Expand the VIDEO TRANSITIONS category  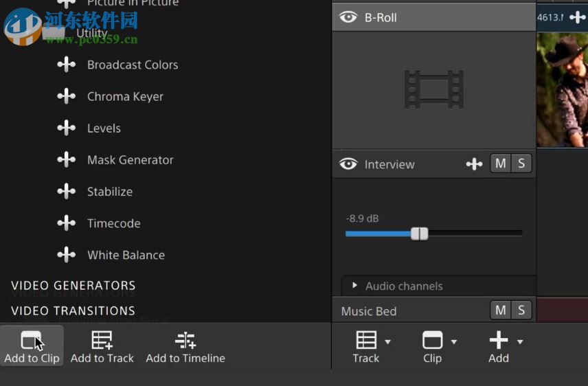[x=73, y=310]
